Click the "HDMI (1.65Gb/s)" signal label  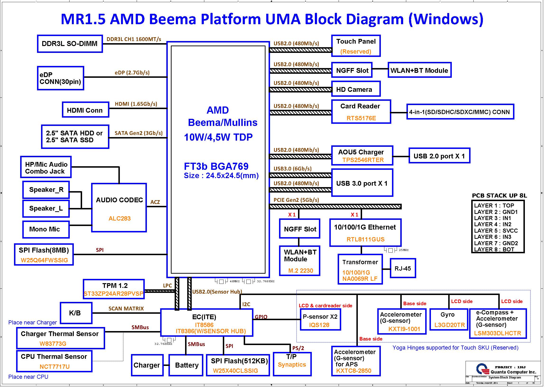click(x=136, y=104)
